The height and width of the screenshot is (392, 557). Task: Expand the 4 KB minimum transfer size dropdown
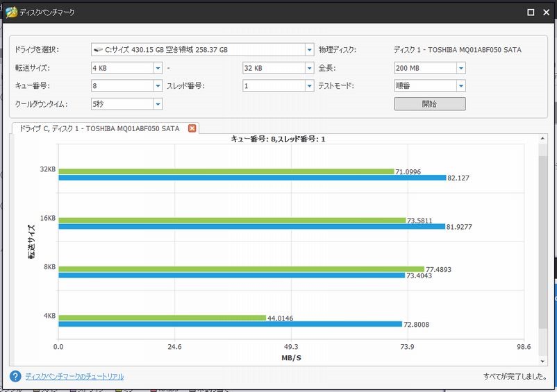coord(158,68)
